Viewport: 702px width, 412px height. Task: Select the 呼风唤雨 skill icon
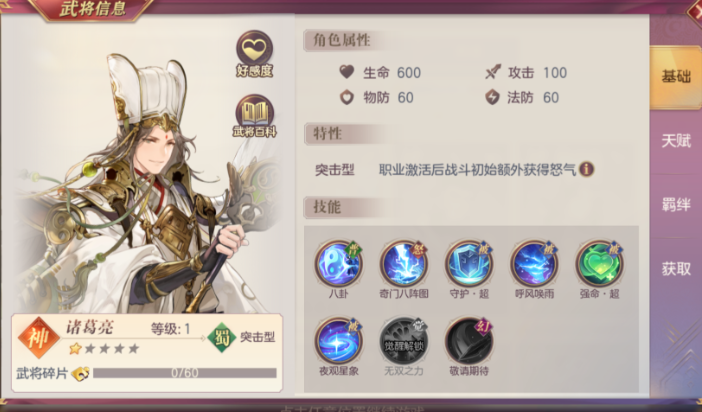[534, 264]
